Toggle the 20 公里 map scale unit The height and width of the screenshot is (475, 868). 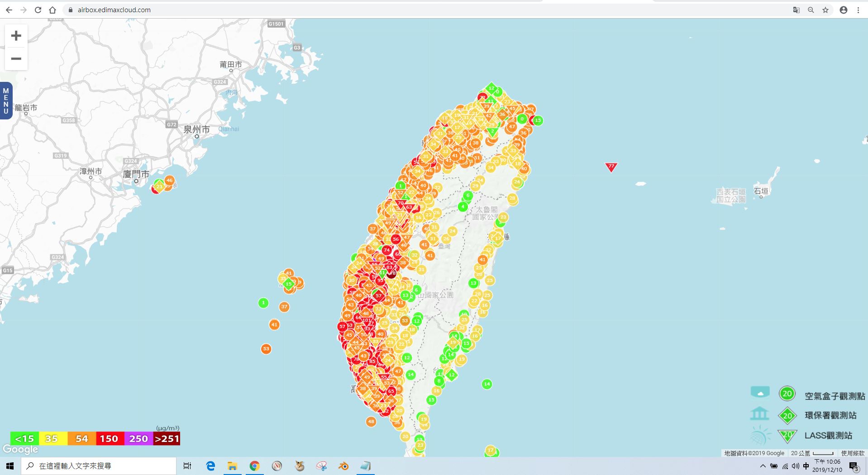click(x=812, y=453)
